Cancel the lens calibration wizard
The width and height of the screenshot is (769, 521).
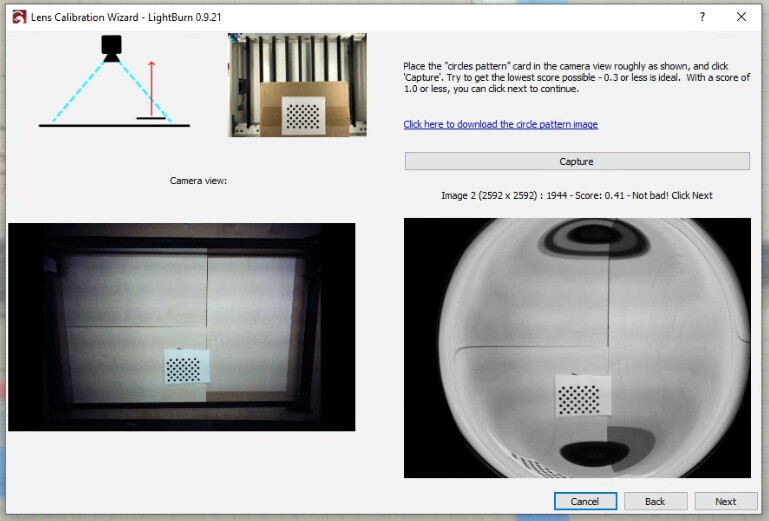pos(585,501)
